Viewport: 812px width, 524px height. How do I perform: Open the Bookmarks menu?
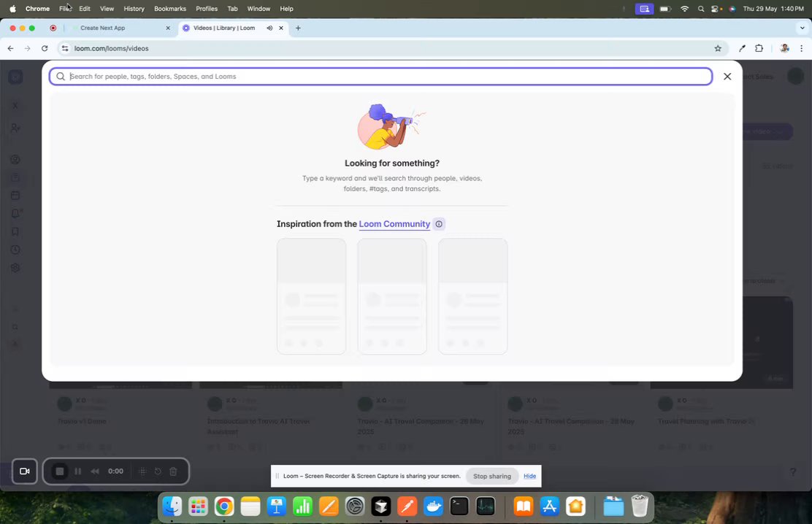click(x=170, y=9)
